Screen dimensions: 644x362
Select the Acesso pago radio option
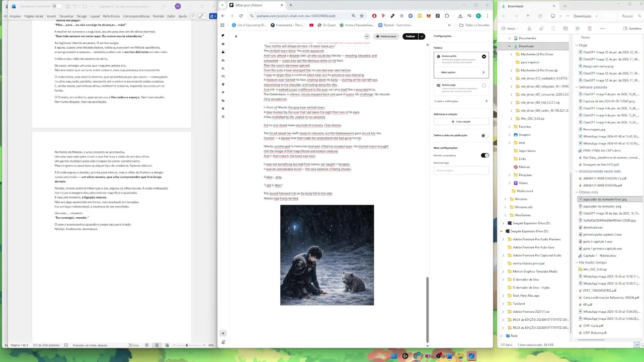coord(484,85)
